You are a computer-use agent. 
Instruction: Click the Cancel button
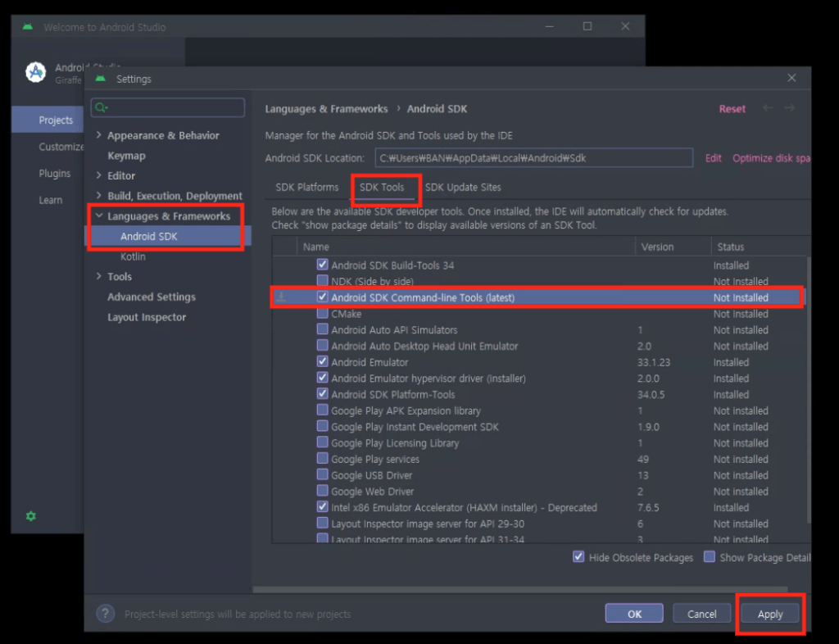pyautogui.click(x=701, y=614)
